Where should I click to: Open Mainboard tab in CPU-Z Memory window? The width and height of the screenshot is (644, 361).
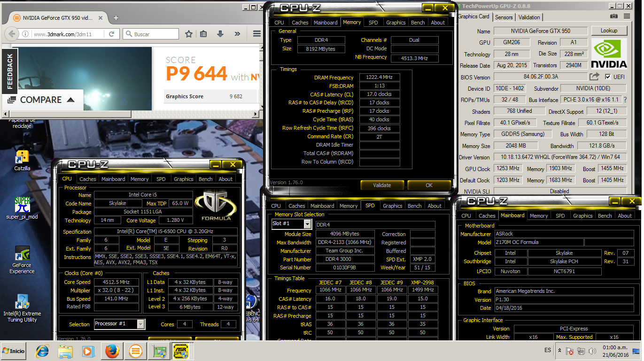pos(326,23)
